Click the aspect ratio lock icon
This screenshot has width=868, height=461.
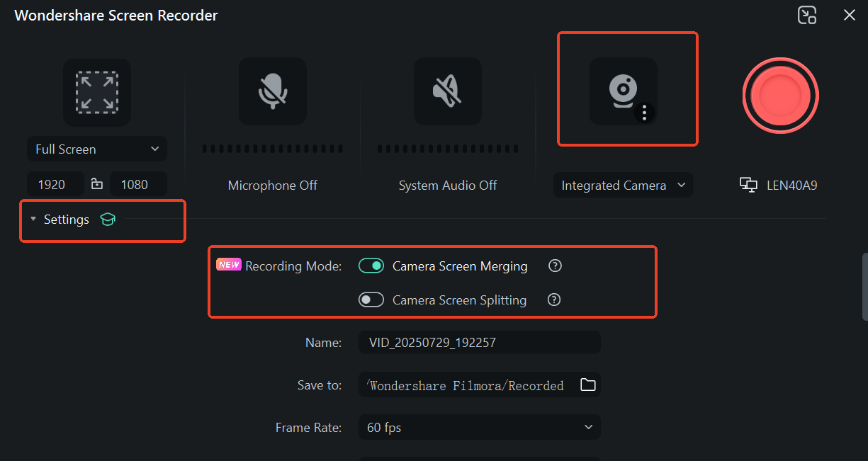tap(97, 185)
